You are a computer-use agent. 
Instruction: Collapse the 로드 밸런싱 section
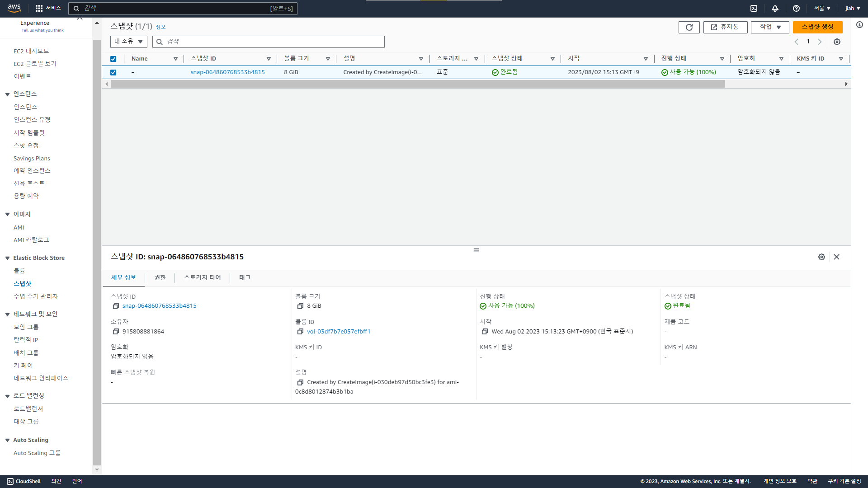point(7,396)
